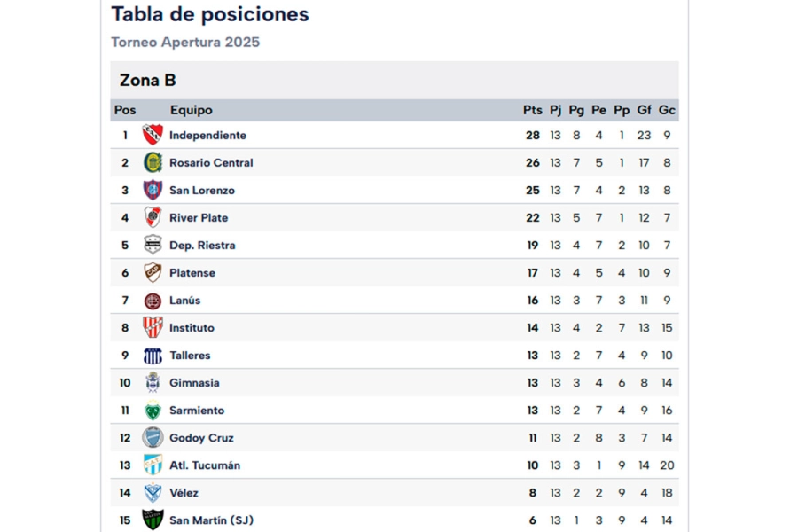This screenshot has height=532, width=798.
Task: Click the Platense crest icon
Action: point(153,272)
